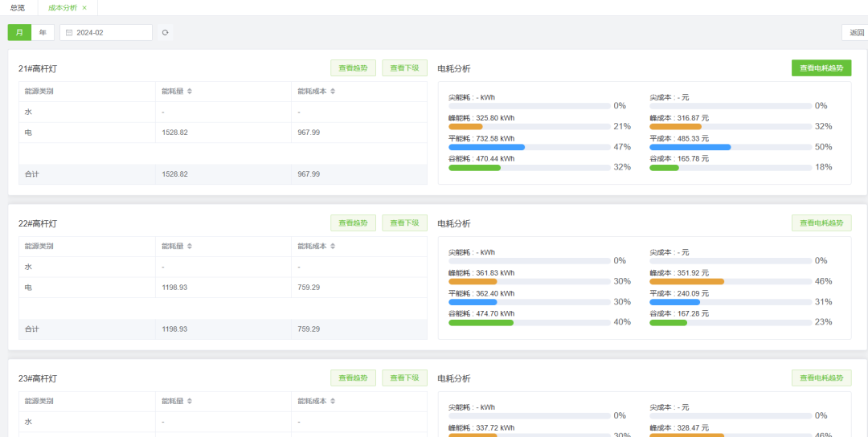
Task: Click the 23#高杆灯 card title
Action: 38,378
